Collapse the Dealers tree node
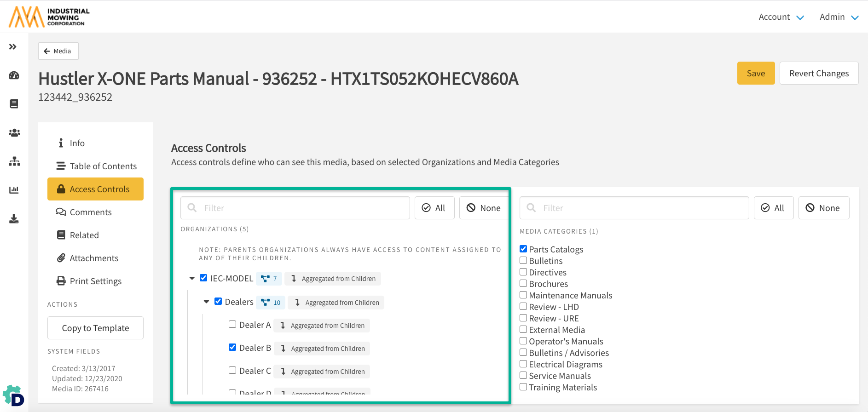This screenshot has width=868, height=412. 207,302
